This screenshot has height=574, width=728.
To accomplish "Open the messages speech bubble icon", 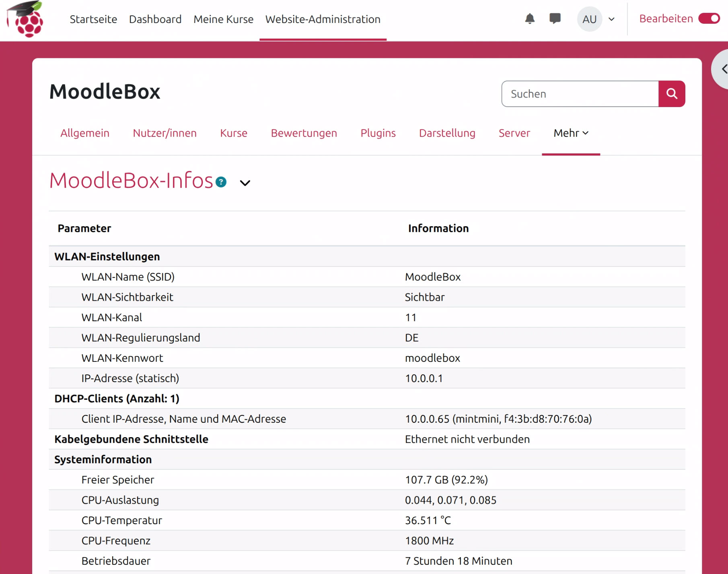I will tap(555, 19).
